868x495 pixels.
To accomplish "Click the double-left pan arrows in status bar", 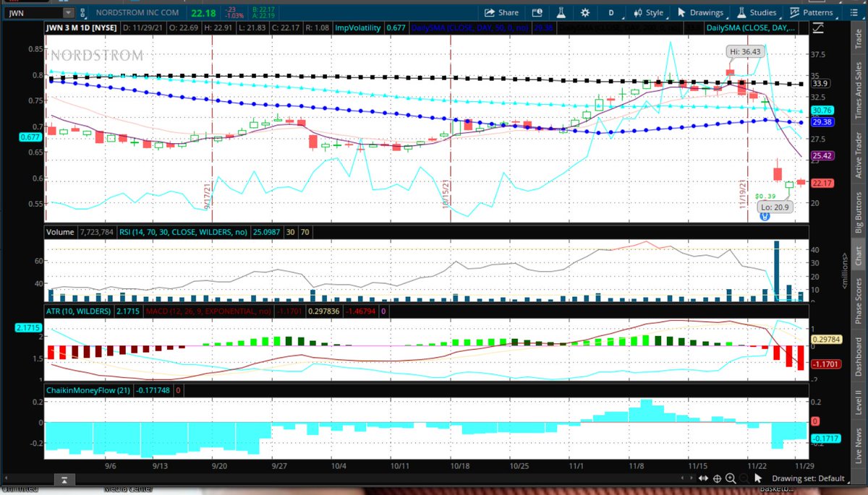I will pyautogui.click(x=702, y=478).
